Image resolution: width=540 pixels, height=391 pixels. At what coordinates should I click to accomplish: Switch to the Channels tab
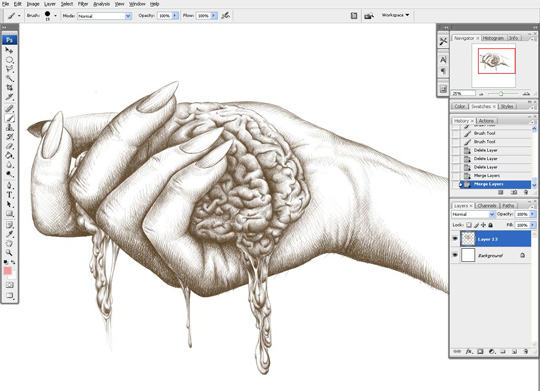pyautogui.click(x=487, y=206)
